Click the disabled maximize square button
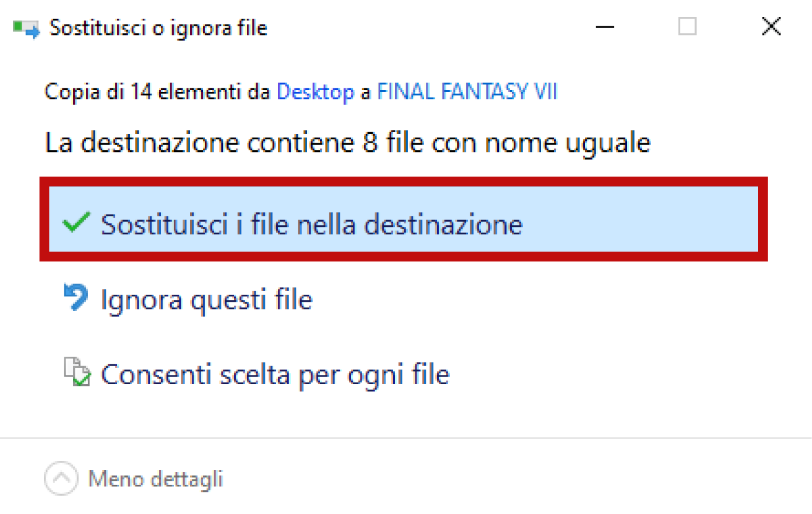This screenshot has width=812, height=514. click(687, 27)
